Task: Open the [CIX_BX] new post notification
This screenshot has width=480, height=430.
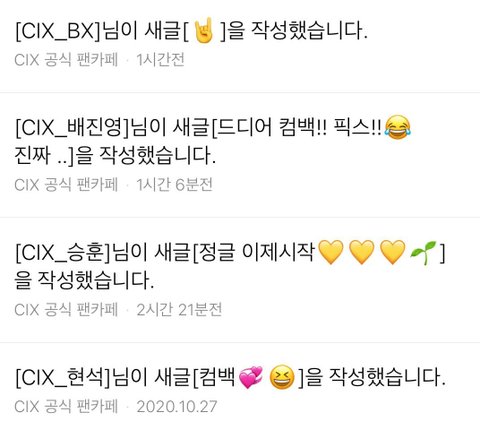Action: (x=240, y=46)
